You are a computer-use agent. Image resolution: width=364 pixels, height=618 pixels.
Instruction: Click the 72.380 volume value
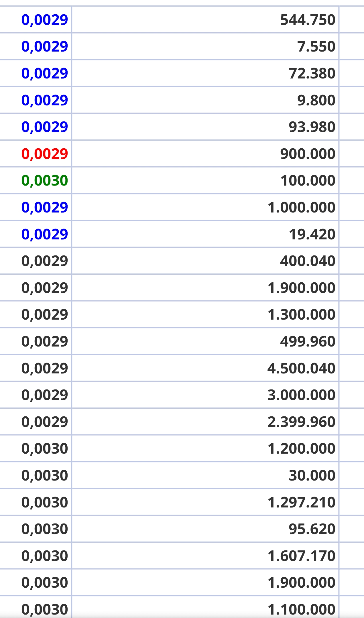point(312,73)
